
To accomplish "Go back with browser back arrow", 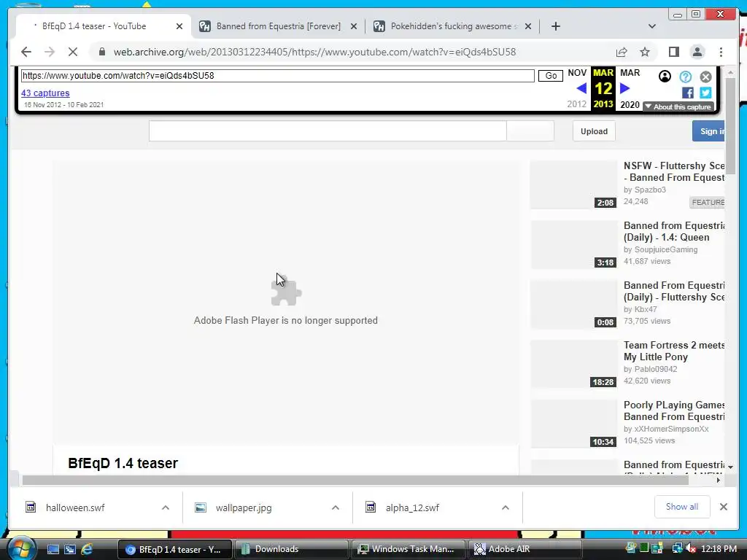I will point(26,52).
